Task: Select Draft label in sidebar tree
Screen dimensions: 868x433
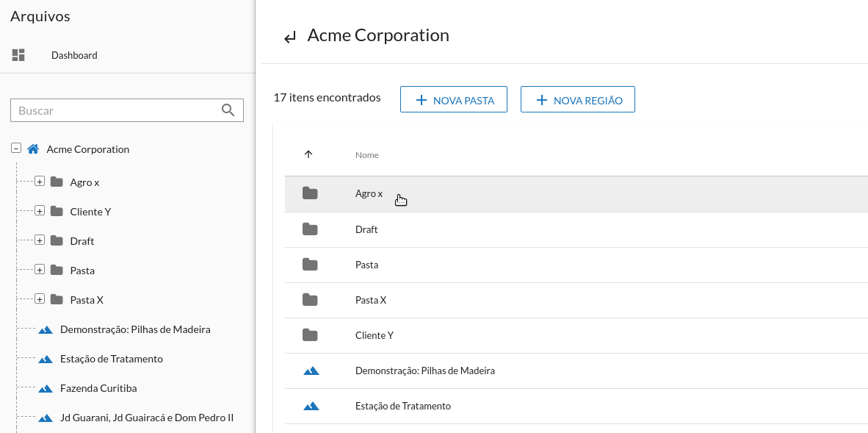Action: [82, 241]
